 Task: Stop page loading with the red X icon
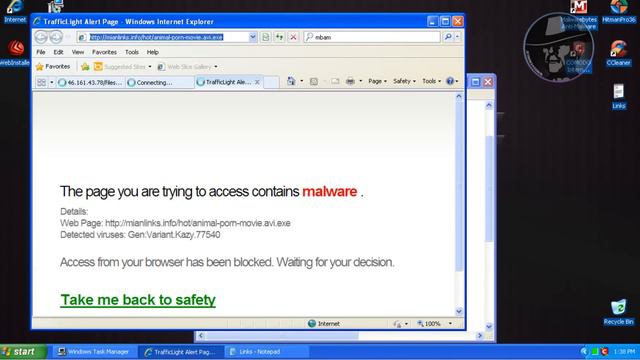click(293, 37)
